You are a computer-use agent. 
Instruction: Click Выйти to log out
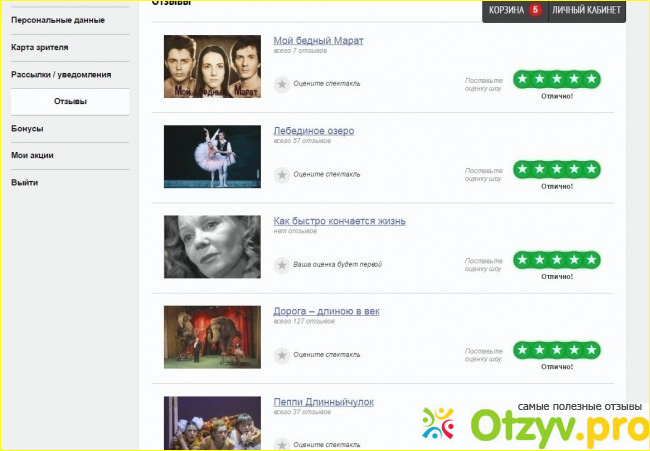click(x=25, y=182)
